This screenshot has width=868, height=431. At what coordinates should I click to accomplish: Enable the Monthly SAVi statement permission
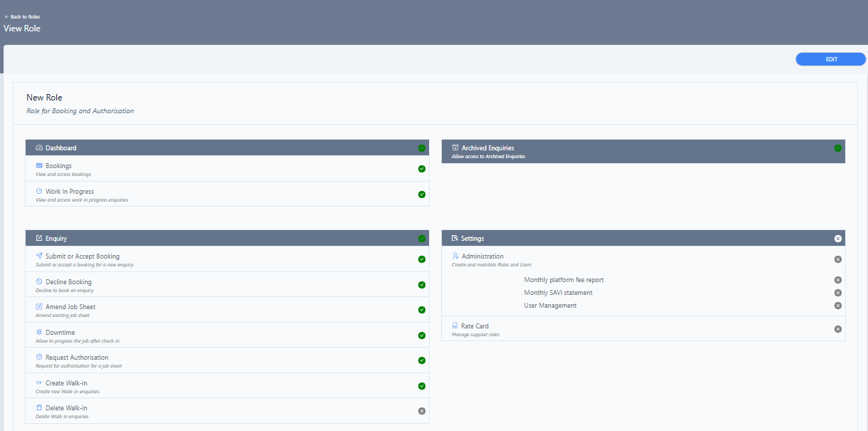click(x=837, y=292)
